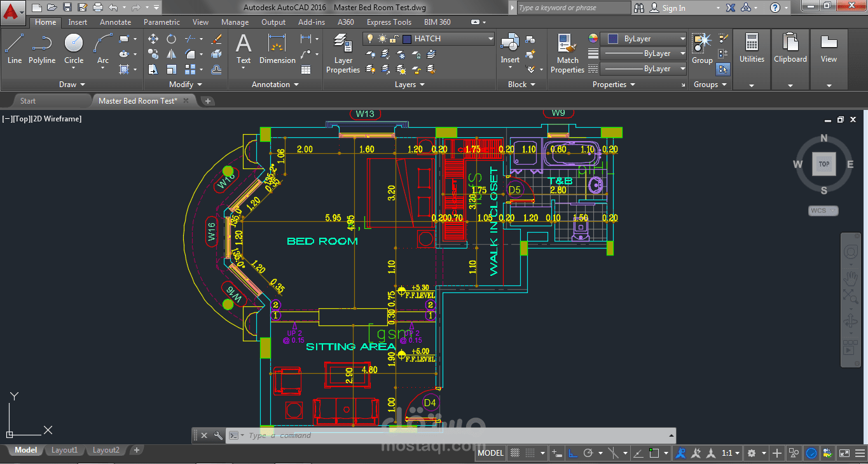Click the HATCH layer color swatch

pyautogui.click(x=407, y=39)
